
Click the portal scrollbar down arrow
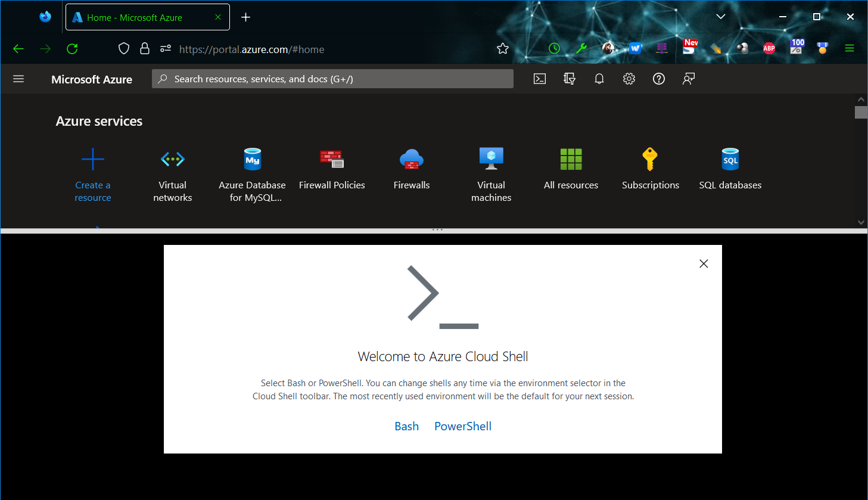click(861, 222)
